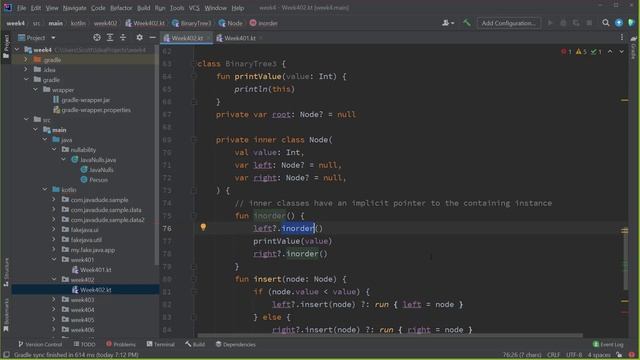Image resolution: width=640 pixels, height=360 pixels.
Task: Collapse the main source folder
Action: point(36,130)
